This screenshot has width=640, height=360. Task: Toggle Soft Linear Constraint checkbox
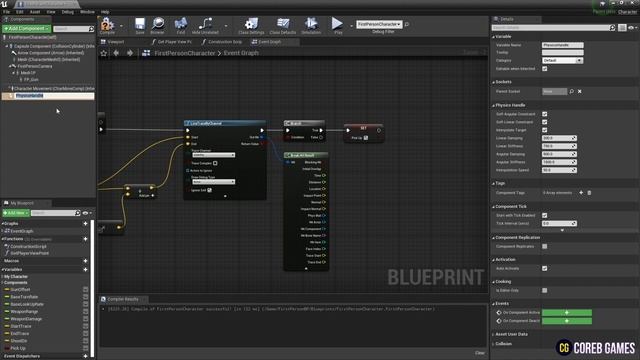point(544,122)
